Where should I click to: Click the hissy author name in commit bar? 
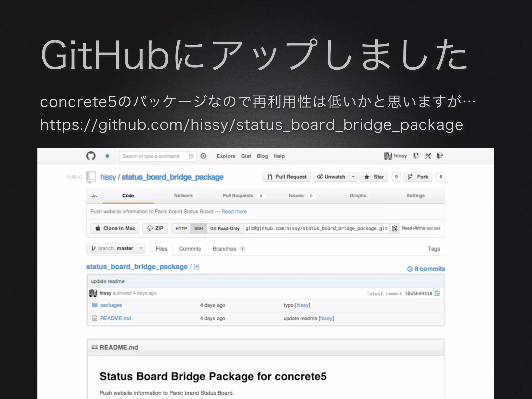(x=105, y=293)
